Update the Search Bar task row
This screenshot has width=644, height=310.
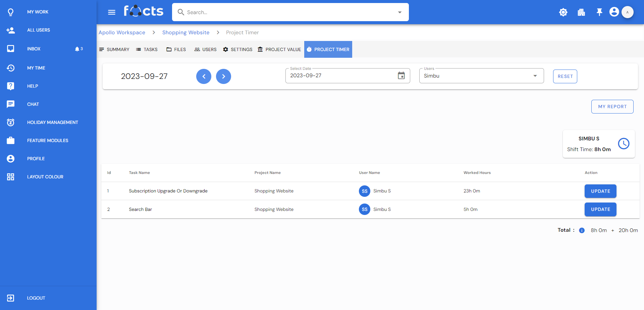click(x=600, y=209)
